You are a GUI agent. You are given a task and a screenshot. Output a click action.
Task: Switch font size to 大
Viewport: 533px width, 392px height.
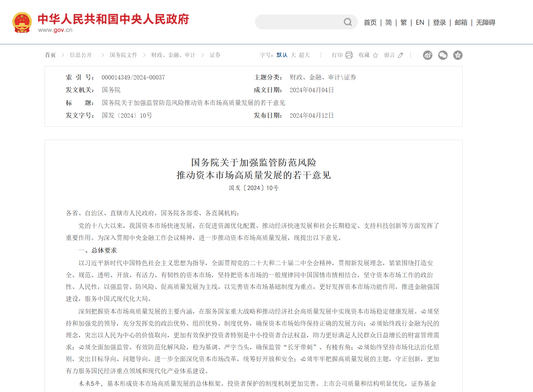coord(293,55)
